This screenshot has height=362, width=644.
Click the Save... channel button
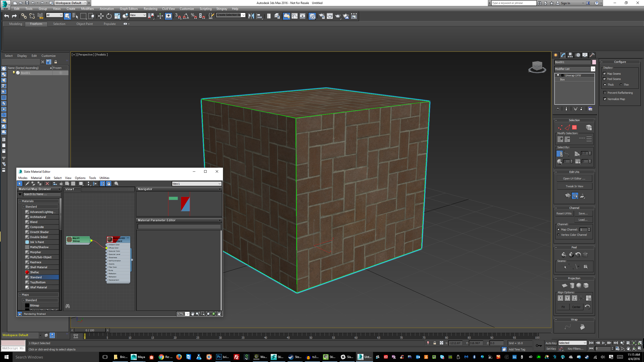click(x=583, y=213)
